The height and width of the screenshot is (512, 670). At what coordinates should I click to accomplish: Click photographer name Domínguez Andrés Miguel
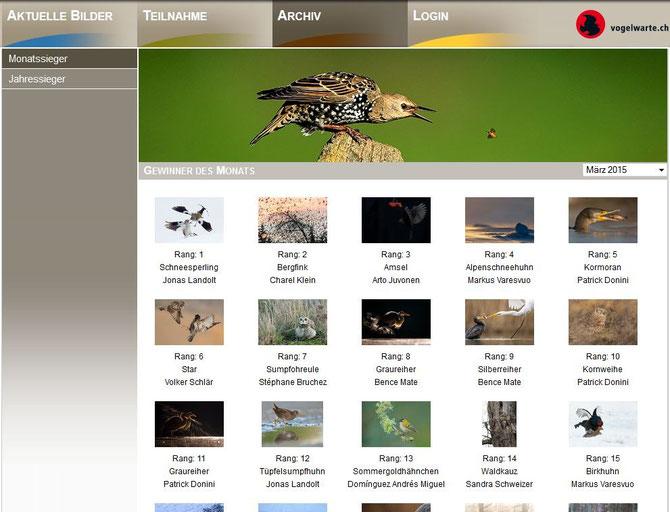[x=396, y=484]
